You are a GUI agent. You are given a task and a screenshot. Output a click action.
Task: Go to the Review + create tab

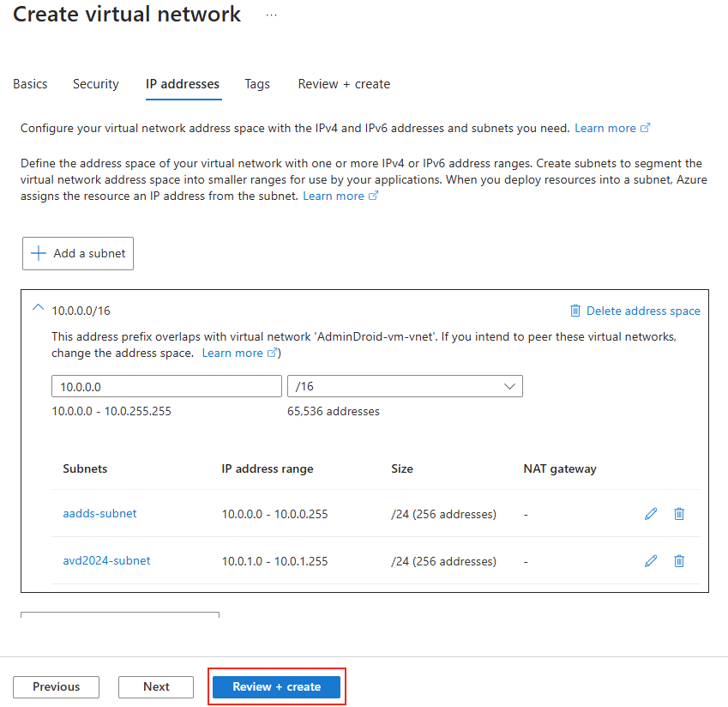pyautogui.click(x=344, y=84)
